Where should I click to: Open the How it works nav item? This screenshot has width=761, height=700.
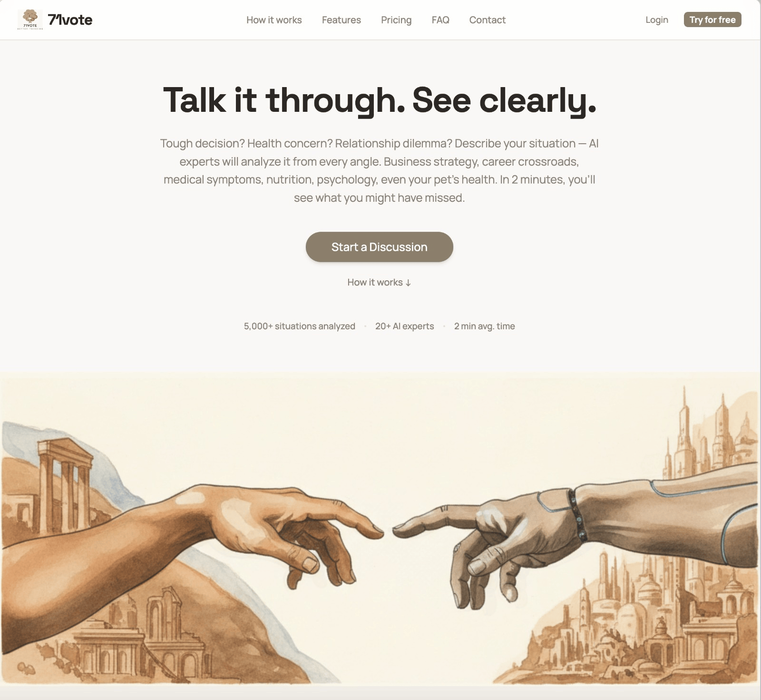274,20
